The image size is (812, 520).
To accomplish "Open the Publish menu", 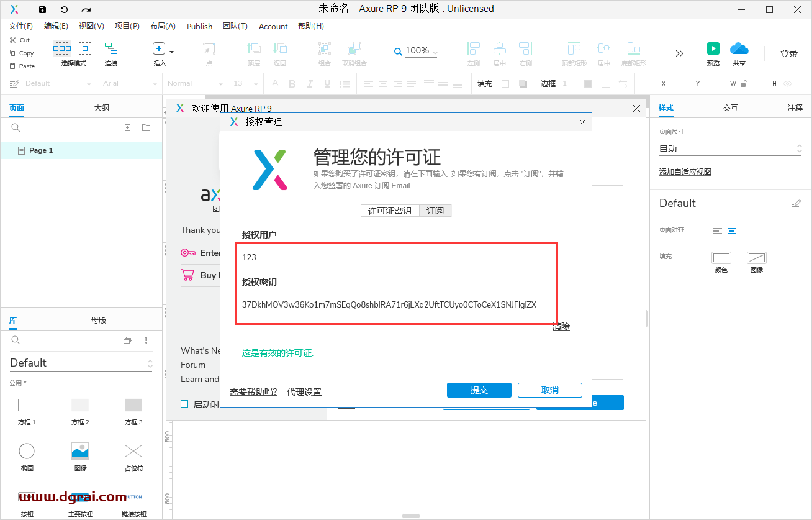I will coord(199,26).
